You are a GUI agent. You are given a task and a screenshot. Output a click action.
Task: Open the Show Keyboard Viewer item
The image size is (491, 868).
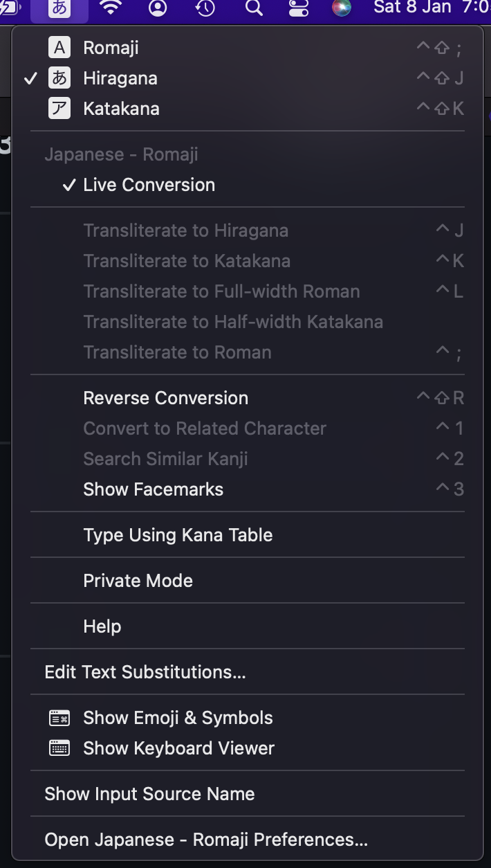click(248, 748)
